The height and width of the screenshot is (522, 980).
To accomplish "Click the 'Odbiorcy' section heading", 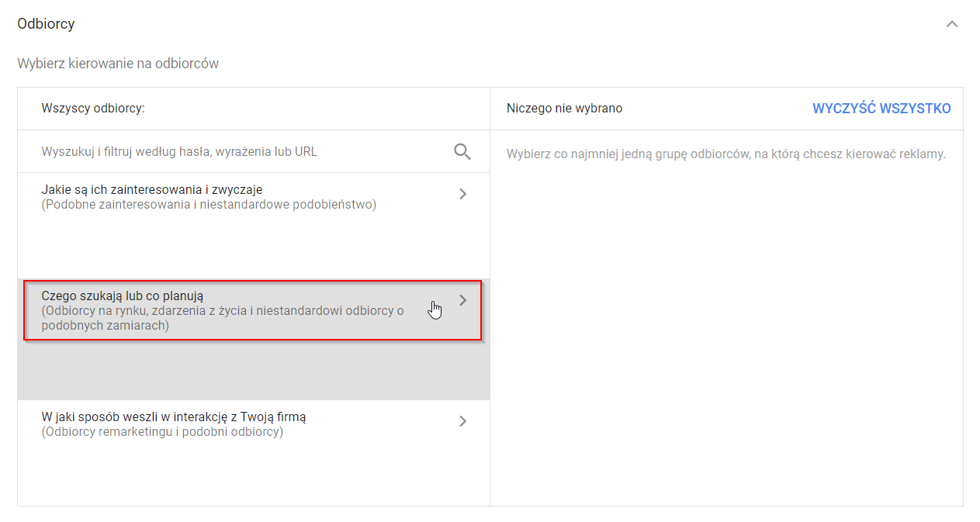I will pyautogui.click(x=46, y=24).
